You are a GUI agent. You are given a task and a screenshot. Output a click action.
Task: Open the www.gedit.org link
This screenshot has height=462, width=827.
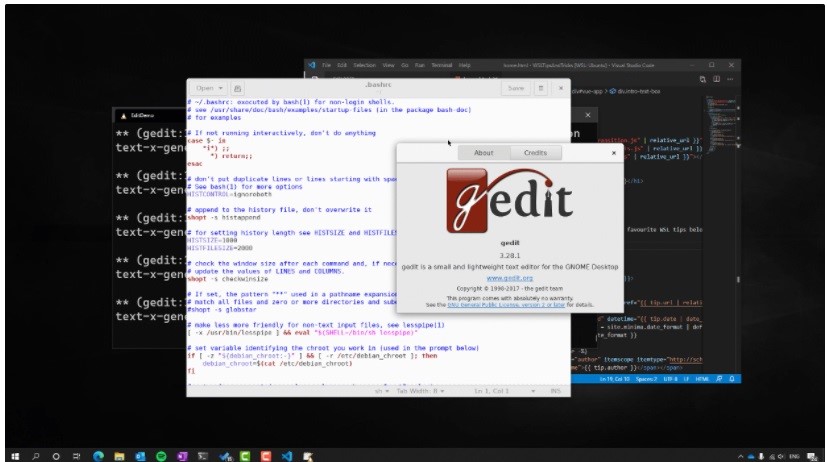click(508, 278)
